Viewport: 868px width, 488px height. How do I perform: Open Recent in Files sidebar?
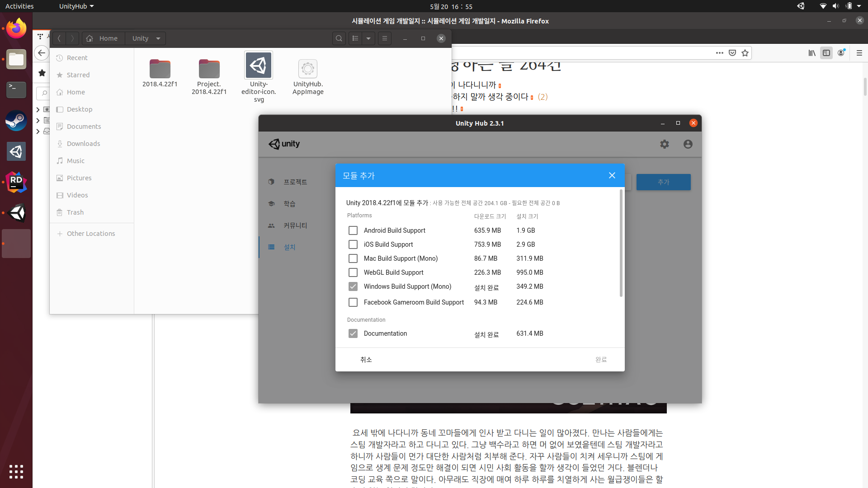[92, 58]
